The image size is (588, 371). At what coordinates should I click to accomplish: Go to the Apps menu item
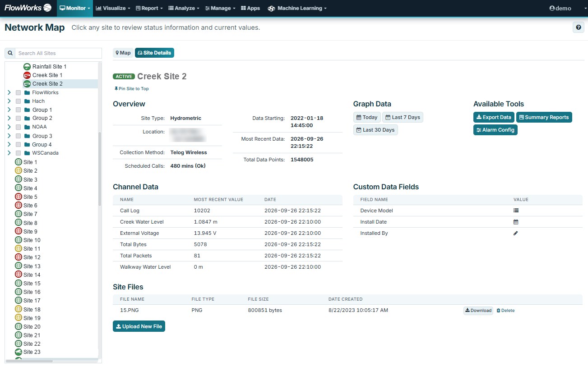click(250, 8)
